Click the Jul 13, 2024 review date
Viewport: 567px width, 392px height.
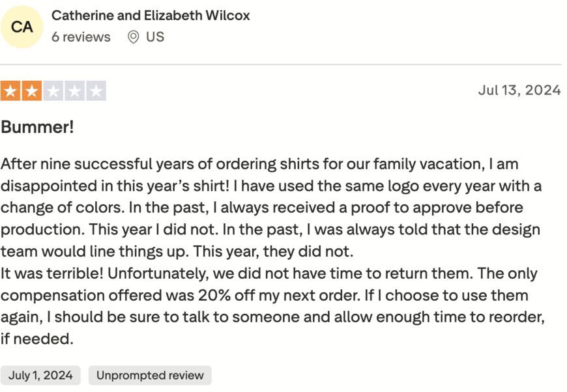point(519,91)
